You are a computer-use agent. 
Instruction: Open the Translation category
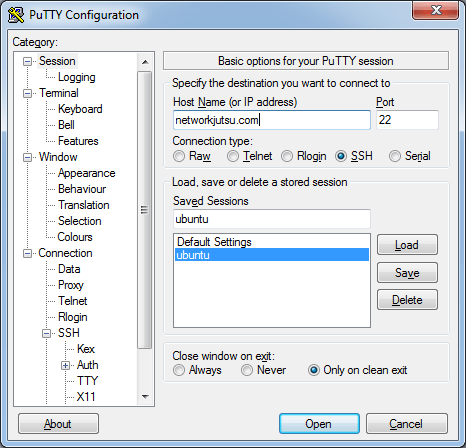[84, 205]
